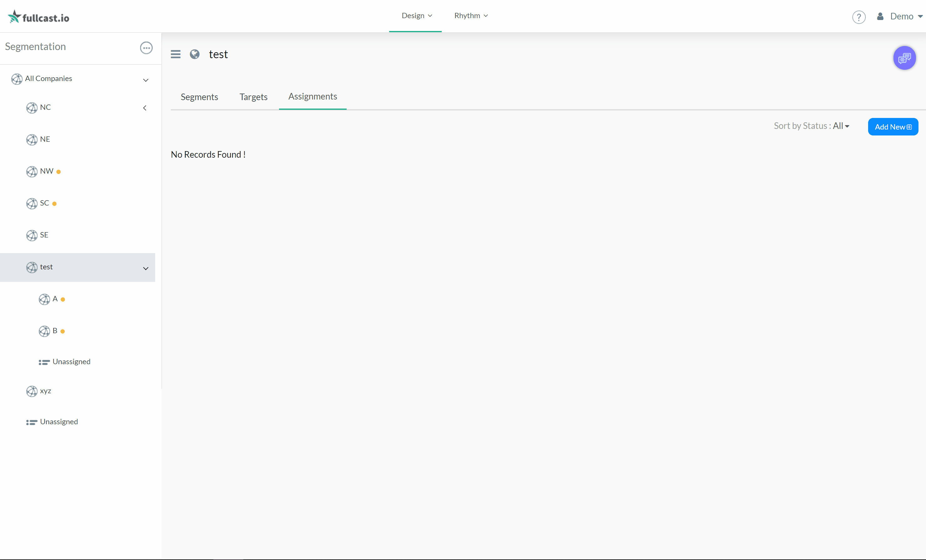Open the Design top menu
The width and height of the screenshot is (926, 560).
click(416, 16)
